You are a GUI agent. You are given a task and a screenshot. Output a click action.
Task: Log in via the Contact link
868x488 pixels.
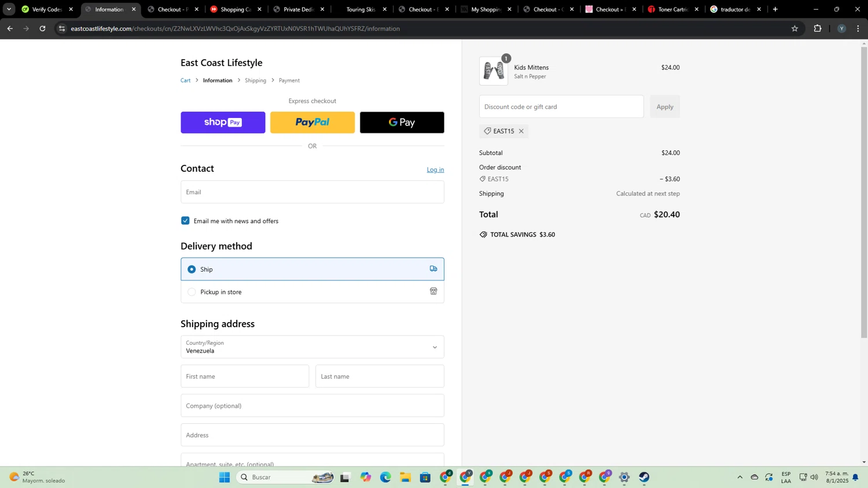click(435, 169)
